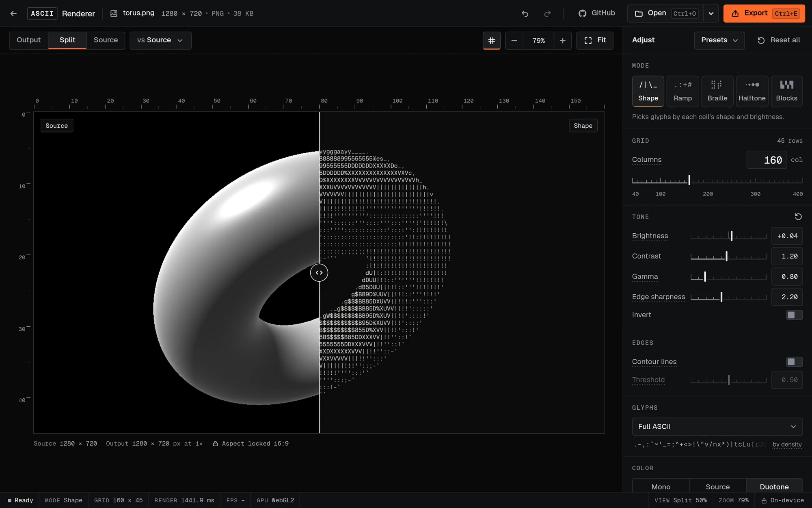This screenshot has width=812, height=508.
Task: Click the ASCII logo badge
Action: (42, 13)
